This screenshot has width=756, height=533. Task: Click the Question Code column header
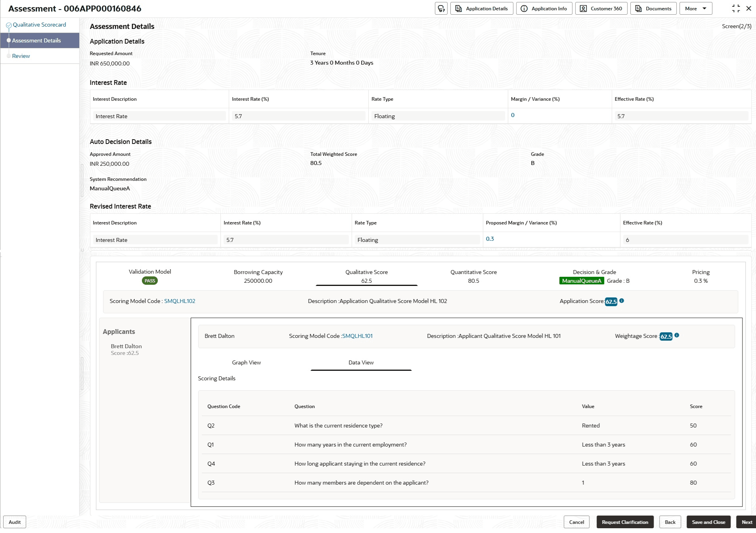tap(224, 406)
